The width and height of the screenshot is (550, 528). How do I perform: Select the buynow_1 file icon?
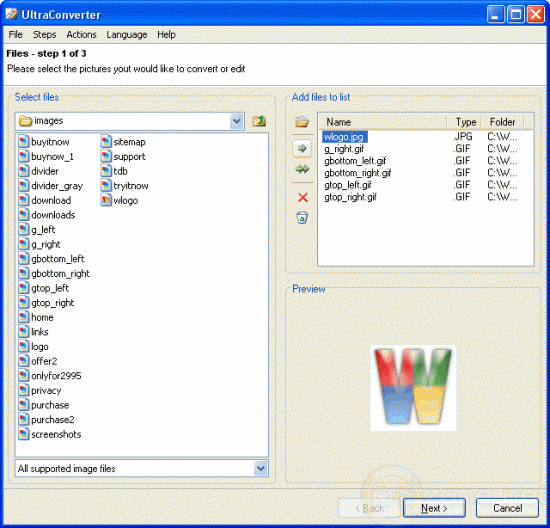click(x=24, y=156)
